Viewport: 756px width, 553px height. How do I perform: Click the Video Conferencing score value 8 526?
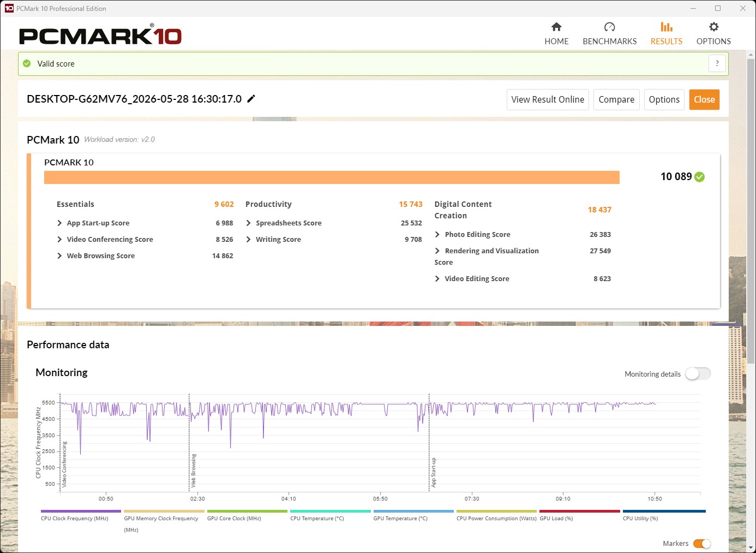pyautogui.click(x=224, y=239)
